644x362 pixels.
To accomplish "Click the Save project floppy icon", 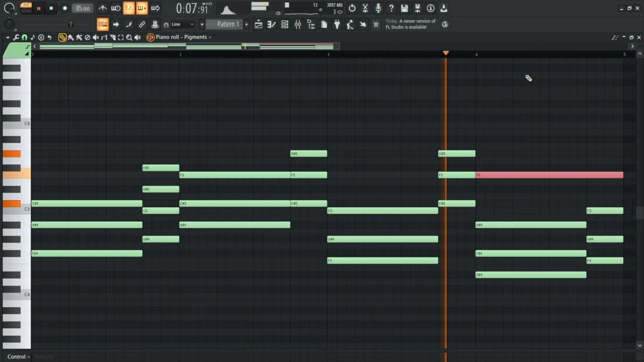I will tap(405, 8).
